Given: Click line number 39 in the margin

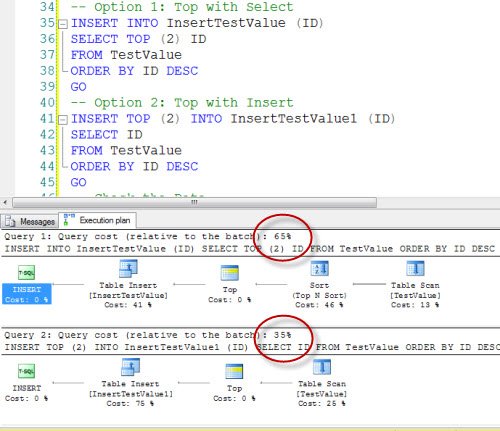Looking at the screenshot, I should pos(47,87).
